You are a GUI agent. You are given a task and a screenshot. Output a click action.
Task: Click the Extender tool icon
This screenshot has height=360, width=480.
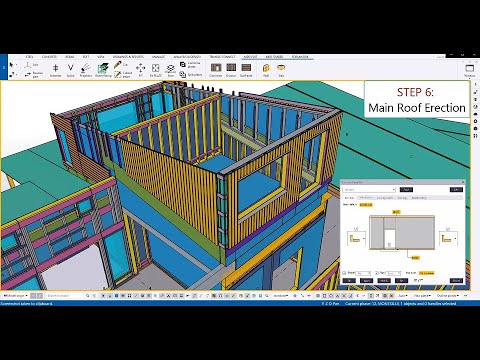pos(55,68)
